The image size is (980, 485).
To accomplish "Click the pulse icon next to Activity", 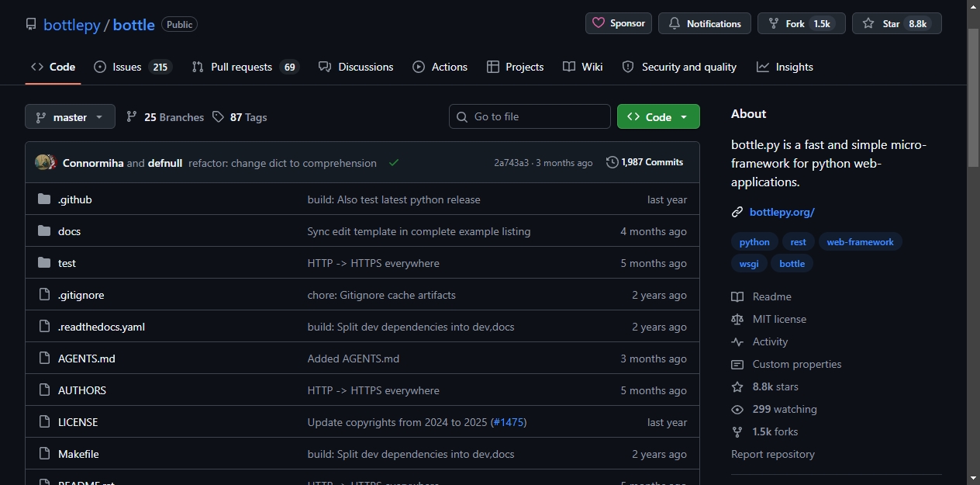I will coord(737,341).
